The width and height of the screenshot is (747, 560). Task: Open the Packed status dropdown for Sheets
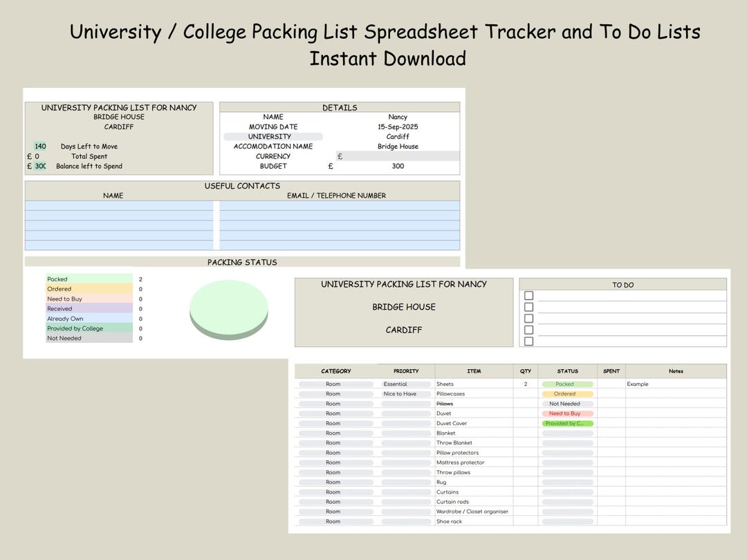567,384
